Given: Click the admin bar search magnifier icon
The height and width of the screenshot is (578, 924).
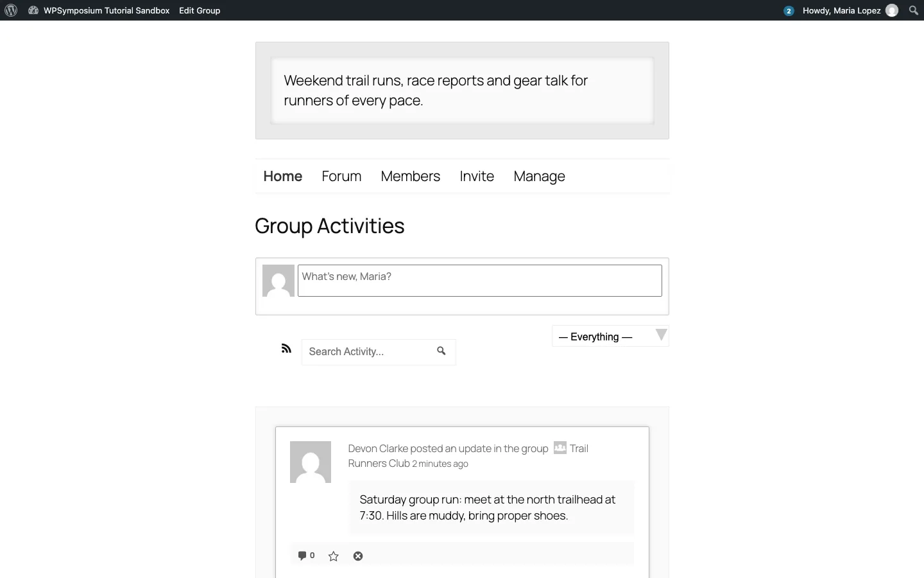Looking at the screenshot, I should click(914, 10).
